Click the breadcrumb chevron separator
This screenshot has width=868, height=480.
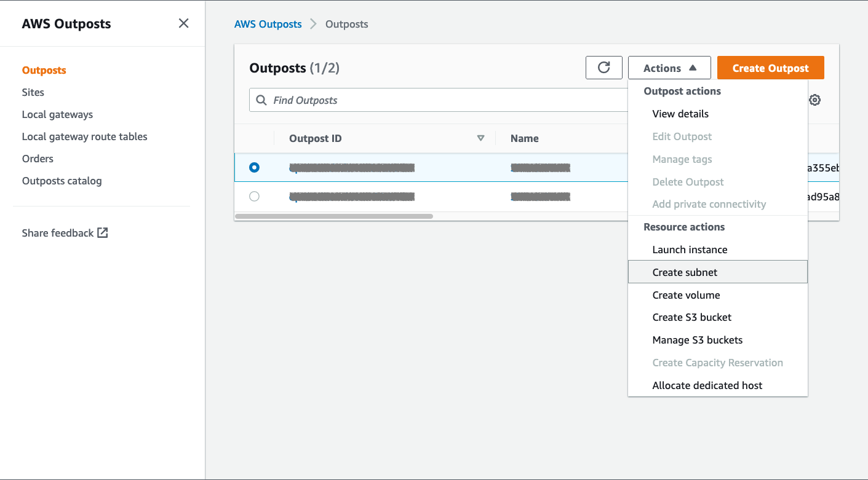tap(313, 24)
